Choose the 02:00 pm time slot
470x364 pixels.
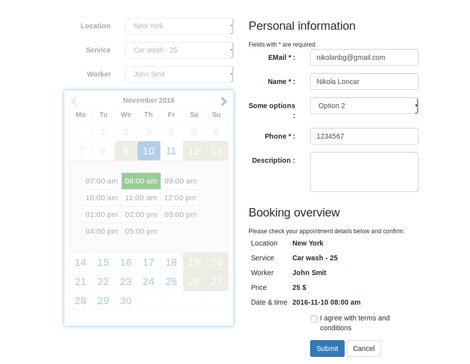click(141, 214)
